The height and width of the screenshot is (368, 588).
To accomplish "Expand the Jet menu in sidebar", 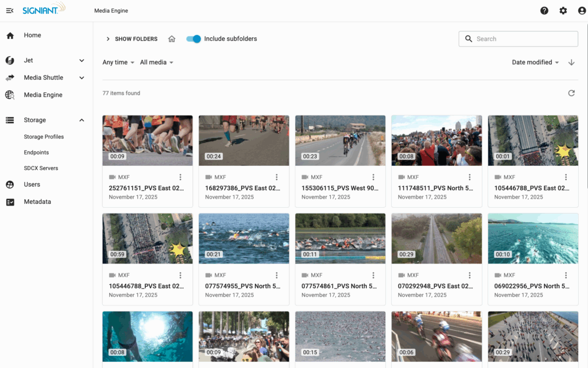I will point(82,60).
